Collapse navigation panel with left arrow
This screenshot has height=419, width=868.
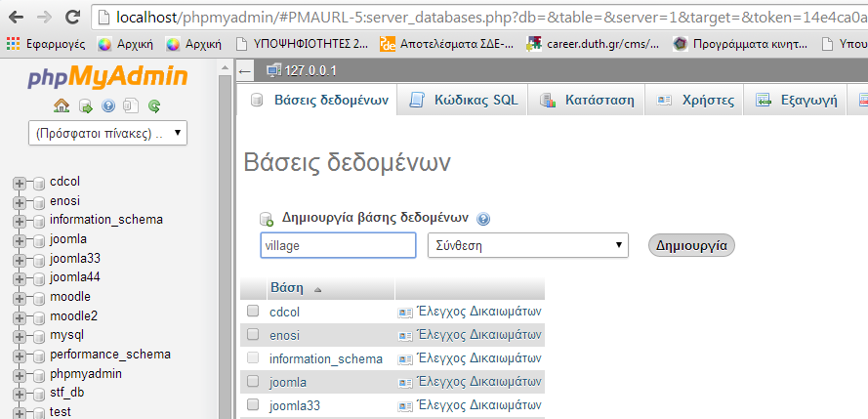coord(245,71)
